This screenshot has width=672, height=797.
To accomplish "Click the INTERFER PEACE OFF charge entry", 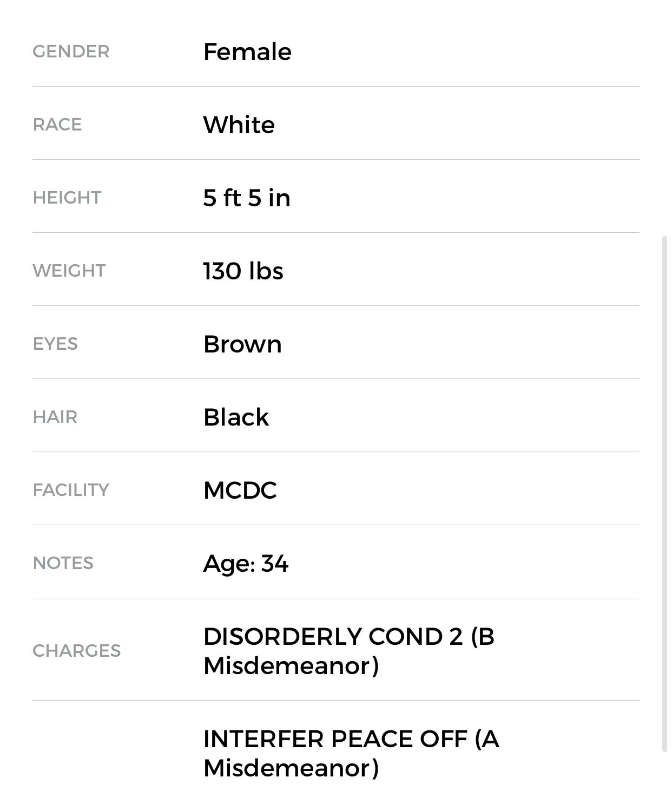I will pyautogui.click(x=351, y=753).
